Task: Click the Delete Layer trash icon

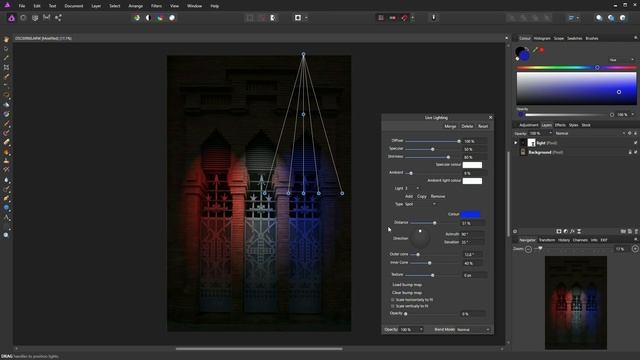Action: [x=636, y=231]
